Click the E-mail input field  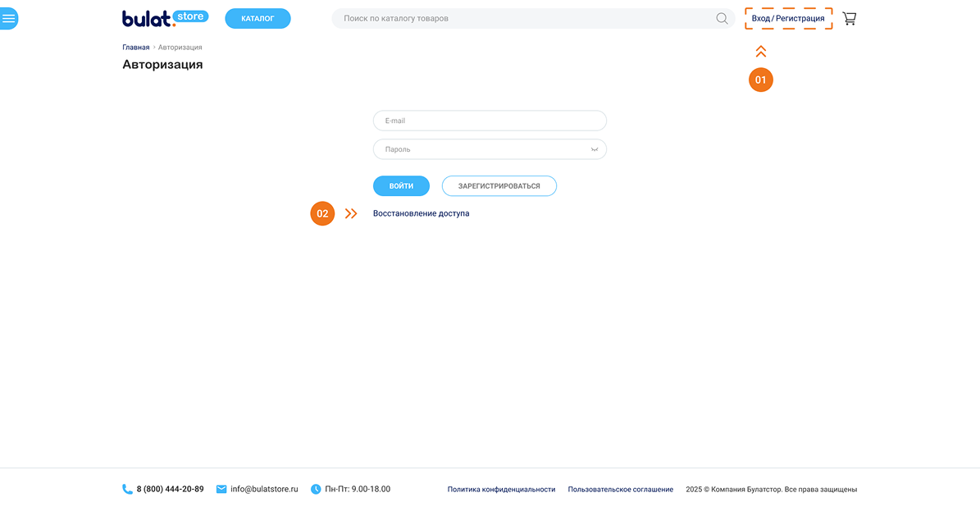490,121
